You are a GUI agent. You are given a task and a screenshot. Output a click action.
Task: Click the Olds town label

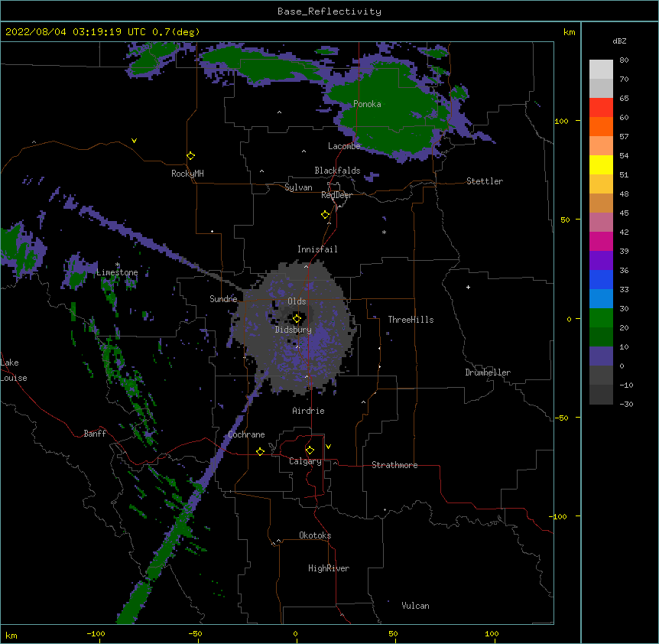click(x=297, y=301)
